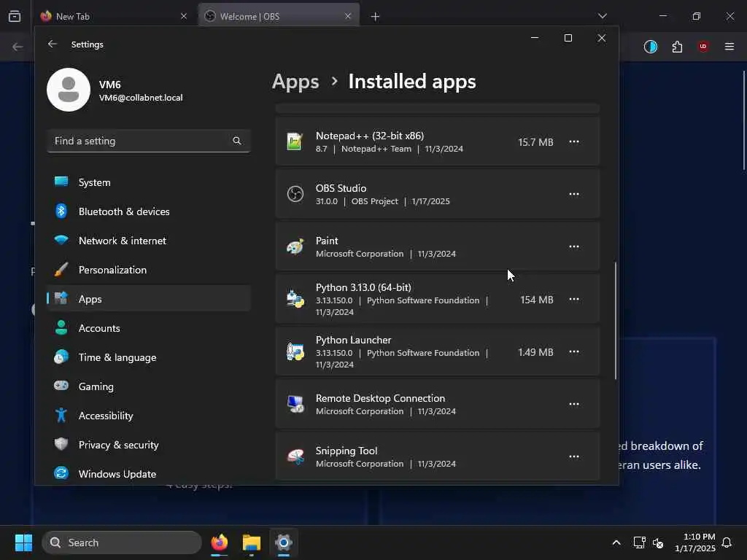The image size is (747, 560).
Task: Open more options for Paint
Action: (574, 246)
